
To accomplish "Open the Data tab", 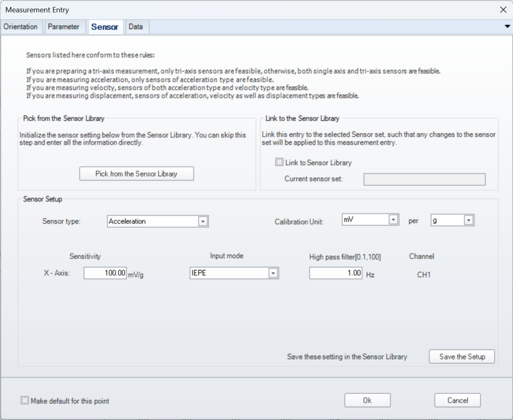I will (x=136, y=27).
